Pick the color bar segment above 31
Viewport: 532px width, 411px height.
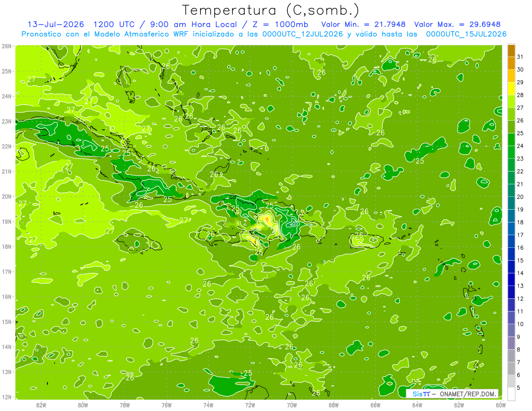[x=511, y=51]
